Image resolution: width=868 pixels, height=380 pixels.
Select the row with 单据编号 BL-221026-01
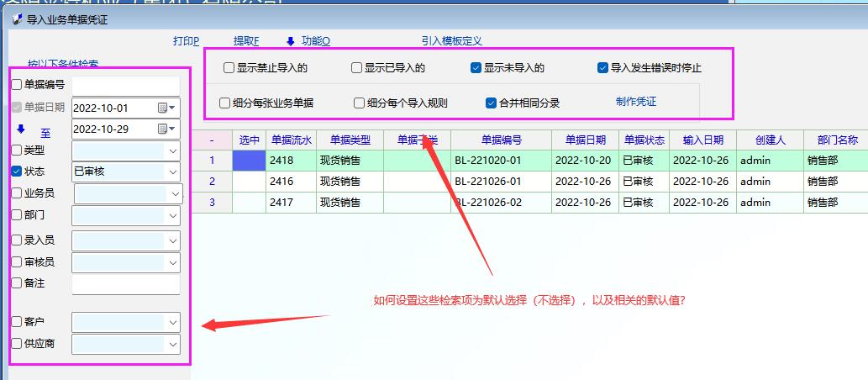(x=487, y=182)
